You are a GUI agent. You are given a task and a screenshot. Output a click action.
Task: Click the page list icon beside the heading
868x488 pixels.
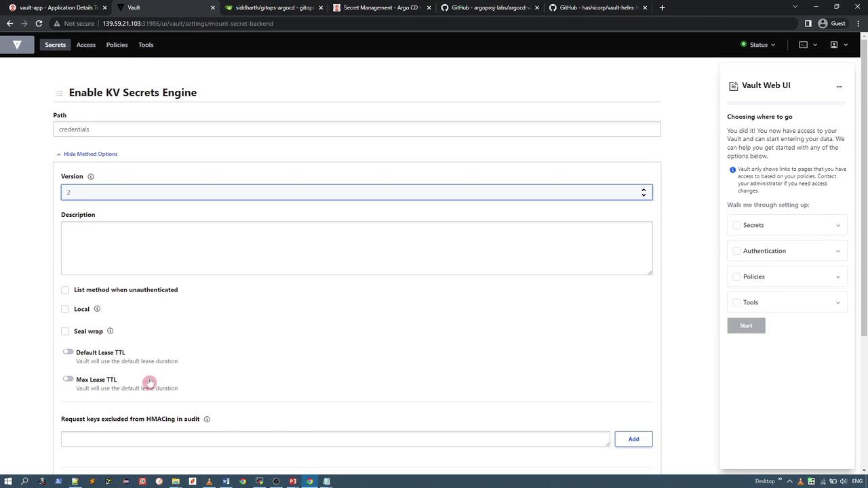60,94
